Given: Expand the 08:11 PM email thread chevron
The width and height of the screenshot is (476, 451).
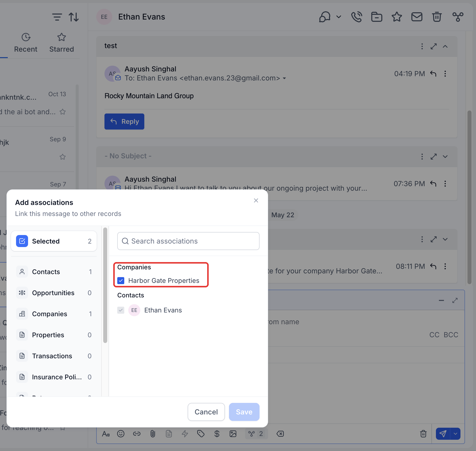Looking at the screenshot, I should tap(445, 239).
